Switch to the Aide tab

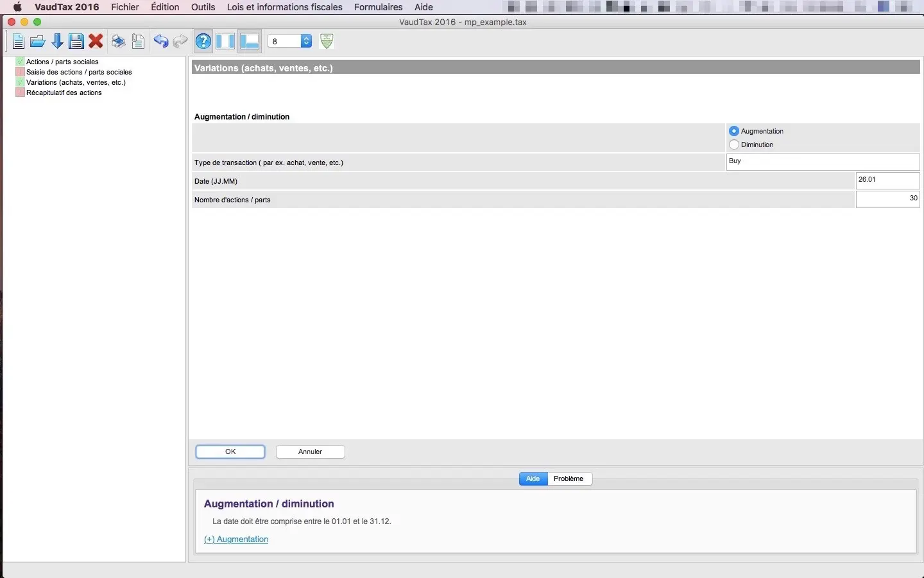tap(533, 478)
